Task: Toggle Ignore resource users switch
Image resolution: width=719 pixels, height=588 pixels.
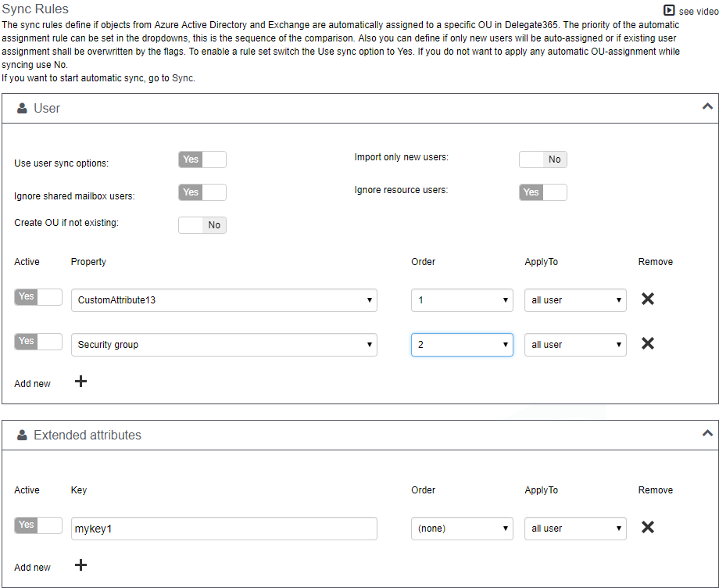Action: pos(543,192)
